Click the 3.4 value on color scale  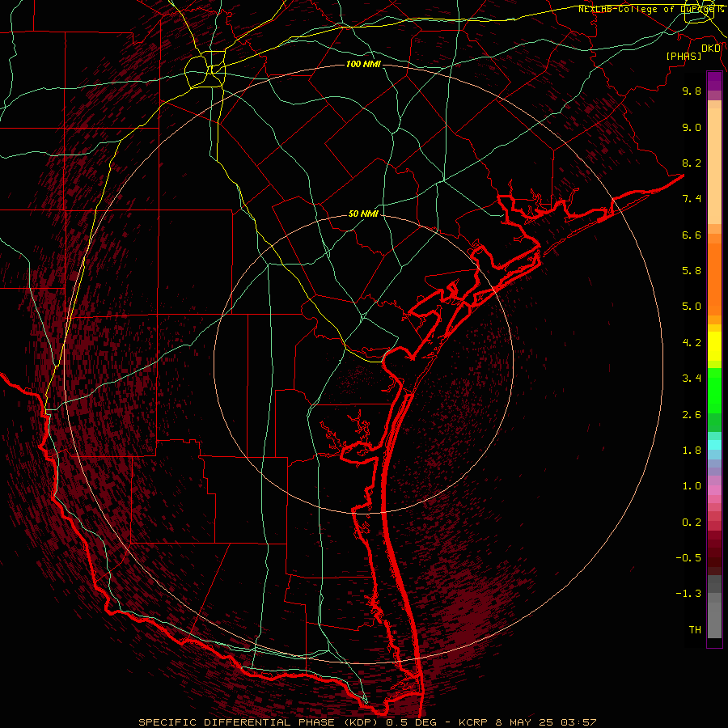[692, 379]
